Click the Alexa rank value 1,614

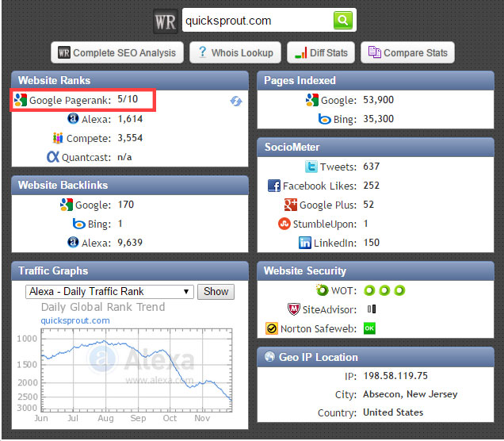pos(130,119)
